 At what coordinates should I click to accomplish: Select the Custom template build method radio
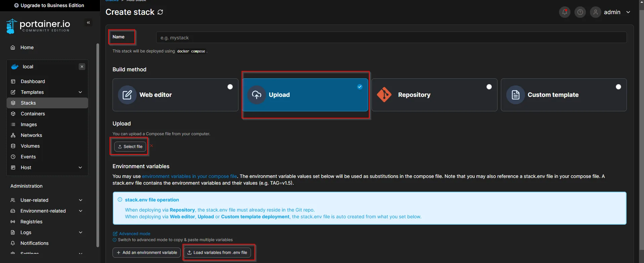point(618,87)
